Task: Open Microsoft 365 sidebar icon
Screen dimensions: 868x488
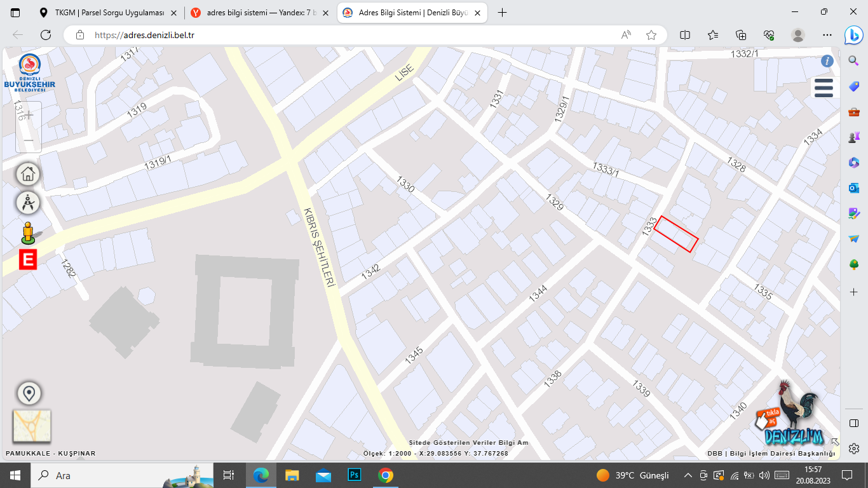Action: (x=854, y=163)
